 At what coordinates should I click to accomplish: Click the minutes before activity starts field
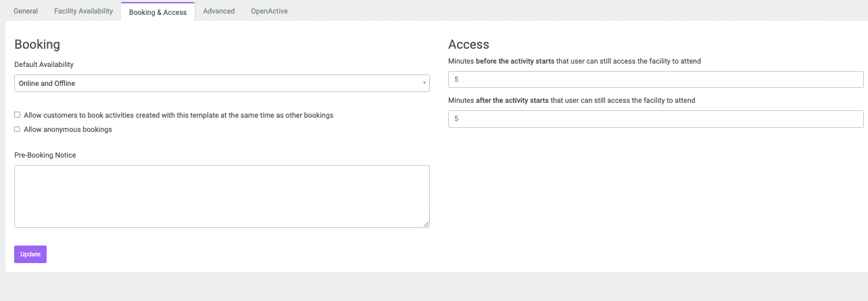coord(656,79)
